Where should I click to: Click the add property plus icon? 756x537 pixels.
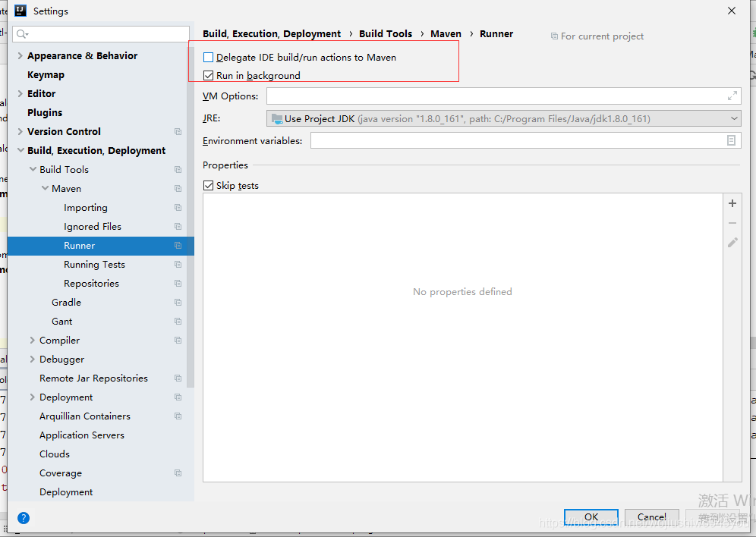(732, 203)
